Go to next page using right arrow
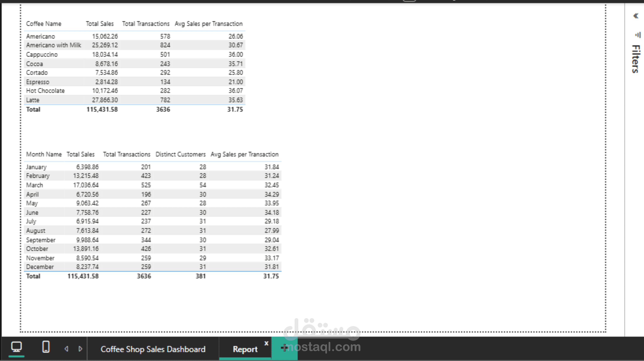This screenshot has height=361, width=644. 80,349
